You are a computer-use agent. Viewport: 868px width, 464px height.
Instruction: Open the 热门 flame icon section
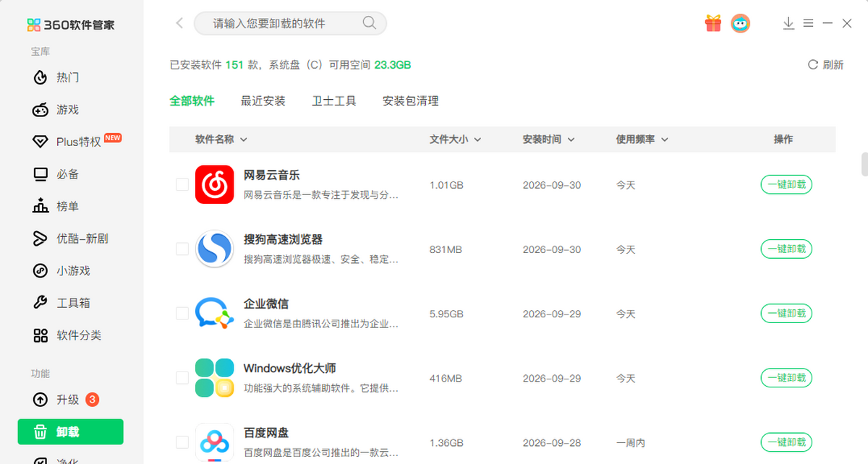point(41,77)
